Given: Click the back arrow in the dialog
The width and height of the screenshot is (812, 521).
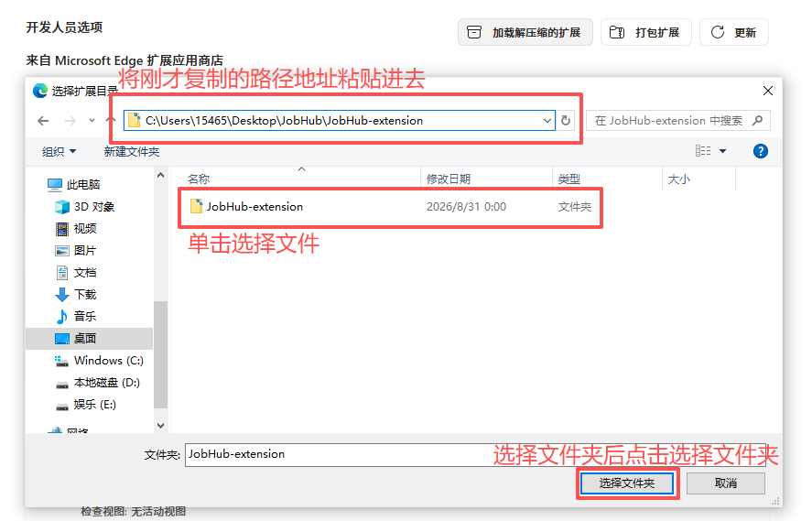Looking at the screenshot, I should point(43,121).
